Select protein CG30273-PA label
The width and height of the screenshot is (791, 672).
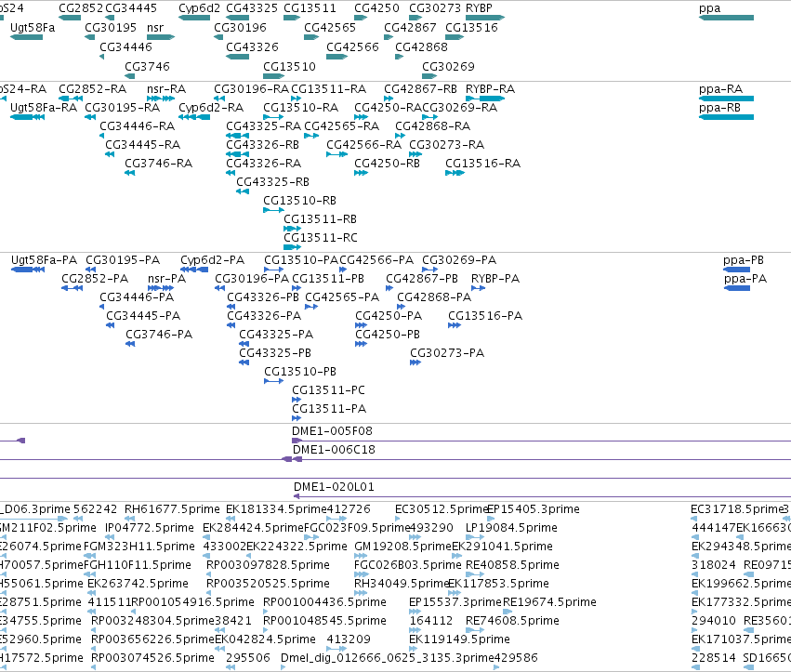tap(447, 352)
